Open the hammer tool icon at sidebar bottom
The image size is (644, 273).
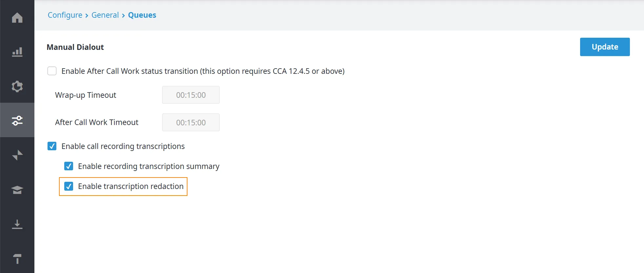pos(17,259)
